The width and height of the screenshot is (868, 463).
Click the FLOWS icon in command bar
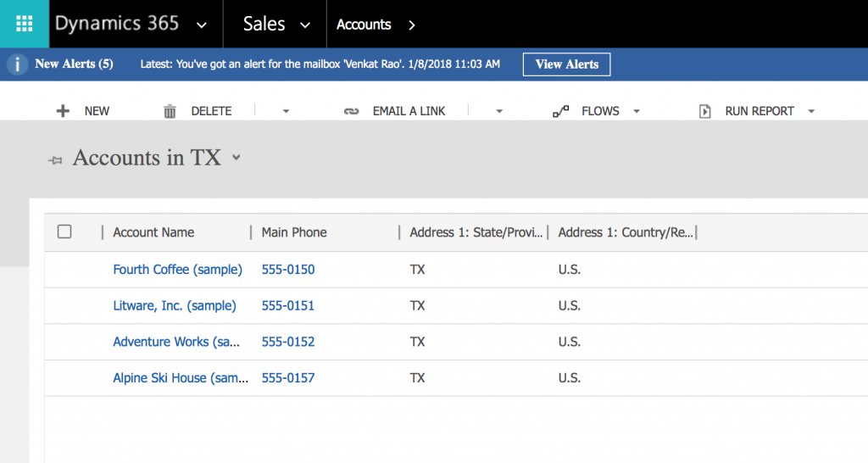pyautogui.click(x=560, y=111)
